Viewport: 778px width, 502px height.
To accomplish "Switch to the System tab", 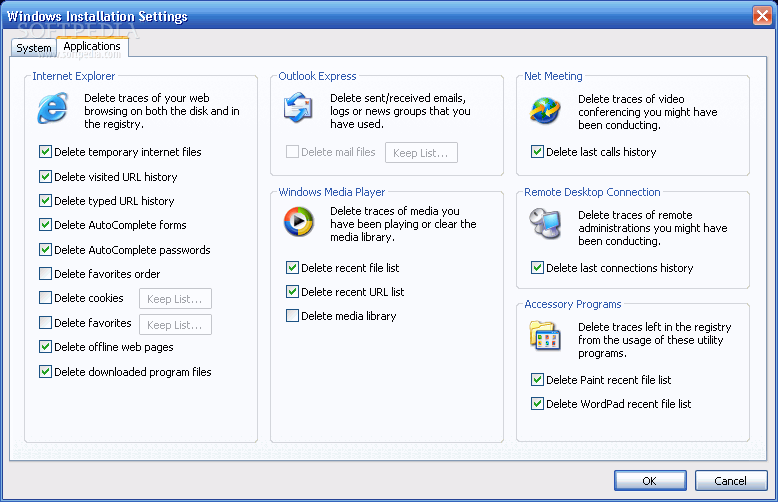I will [34, 48].
